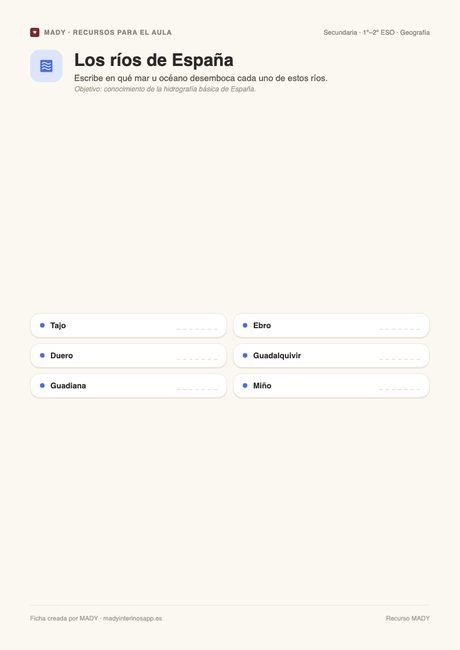Image resolution: width=460 pixels, height=650 pixels.
Task: Click the Recurso MADY footer text
Action: pos(408,618)
